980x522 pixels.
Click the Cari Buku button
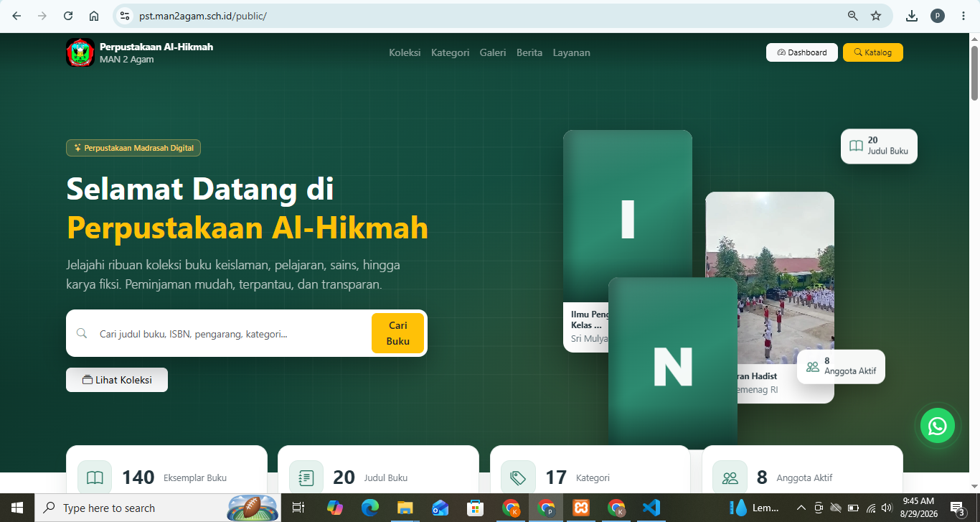pos(397,333)
